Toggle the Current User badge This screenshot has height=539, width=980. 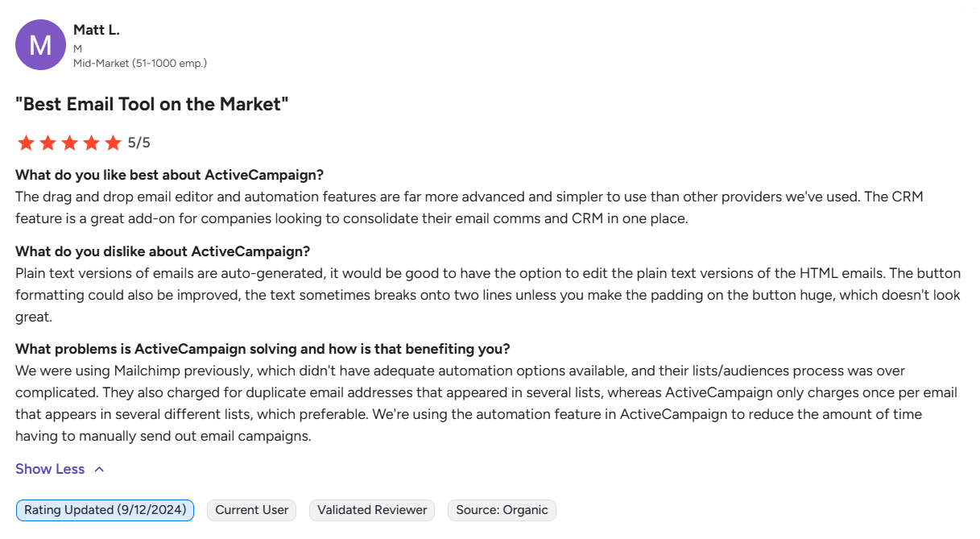251,510
